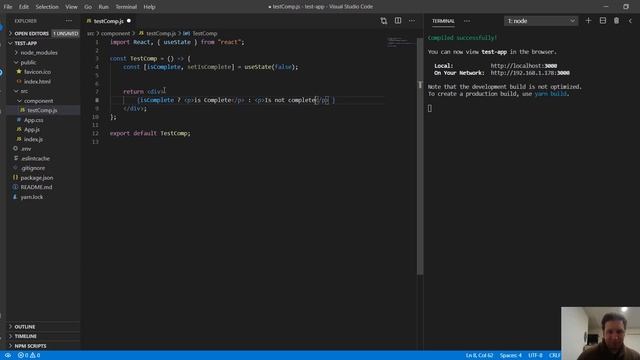
Task: Open the Explorer panel ellipsis menu
Action: 69,21
